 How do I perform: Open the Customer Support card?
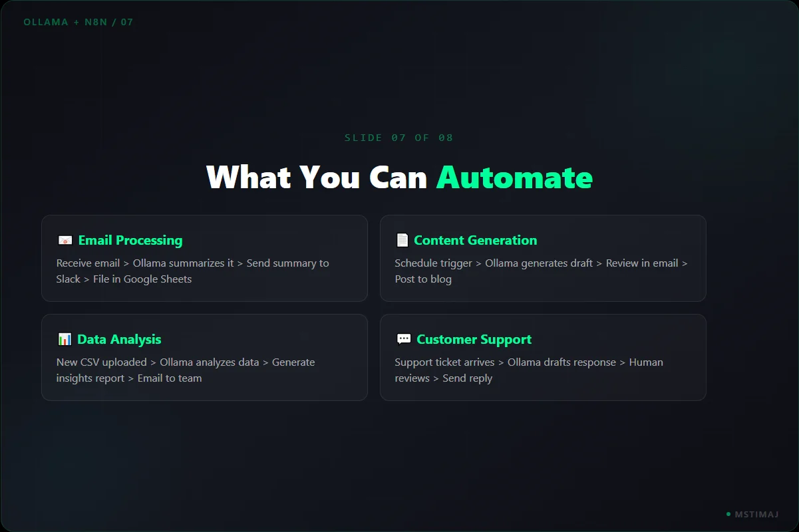543,357
